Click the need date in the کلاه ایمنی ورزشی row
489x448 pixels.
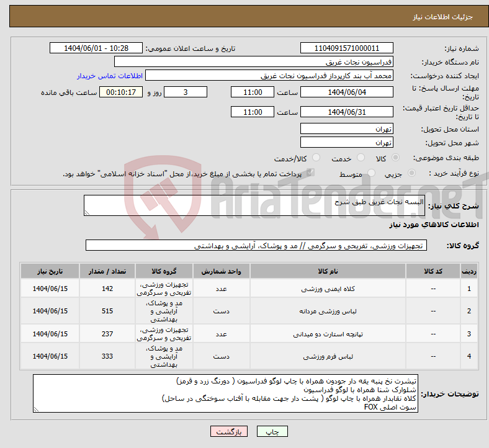coord(50,289)
